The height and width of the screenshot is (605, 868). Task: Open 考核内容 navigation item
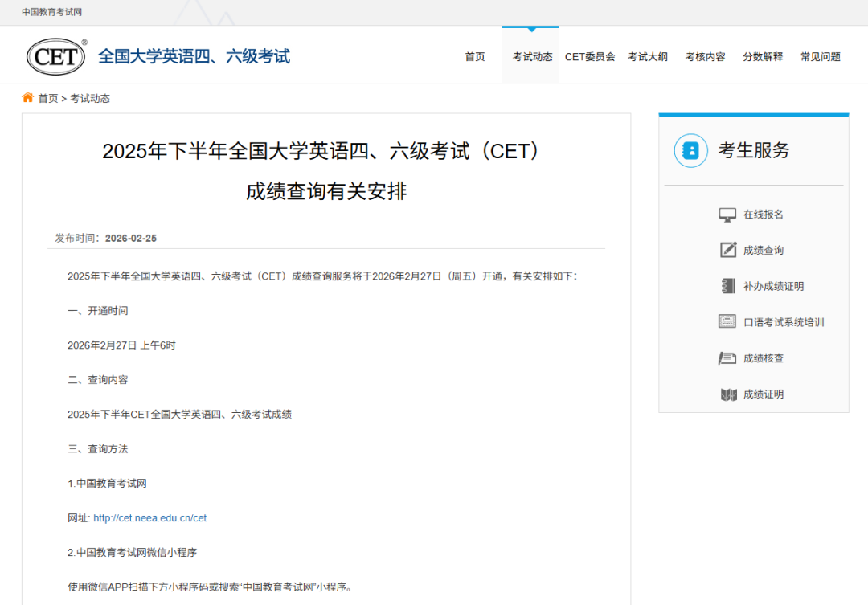point(705,57)
